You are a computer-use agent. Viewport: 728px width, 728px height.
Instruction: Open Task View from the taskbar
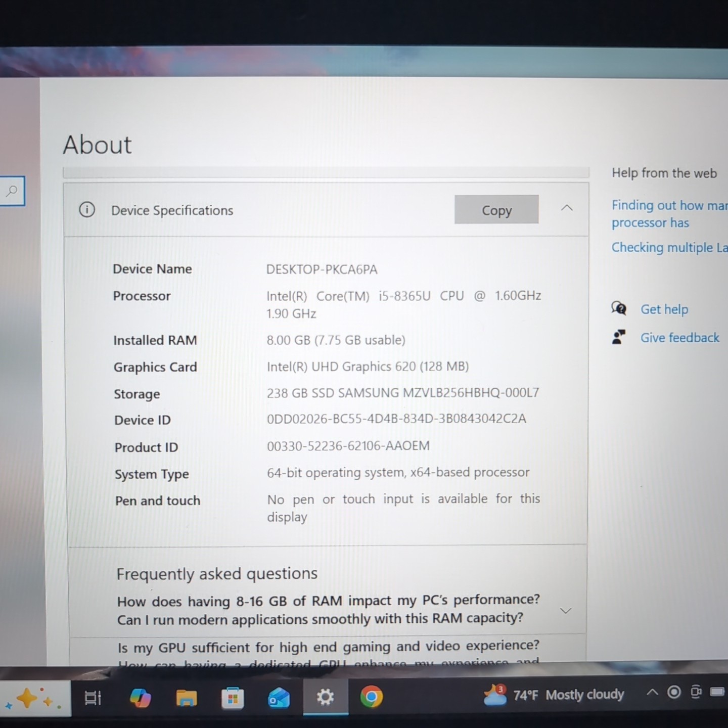coord(93,698)
